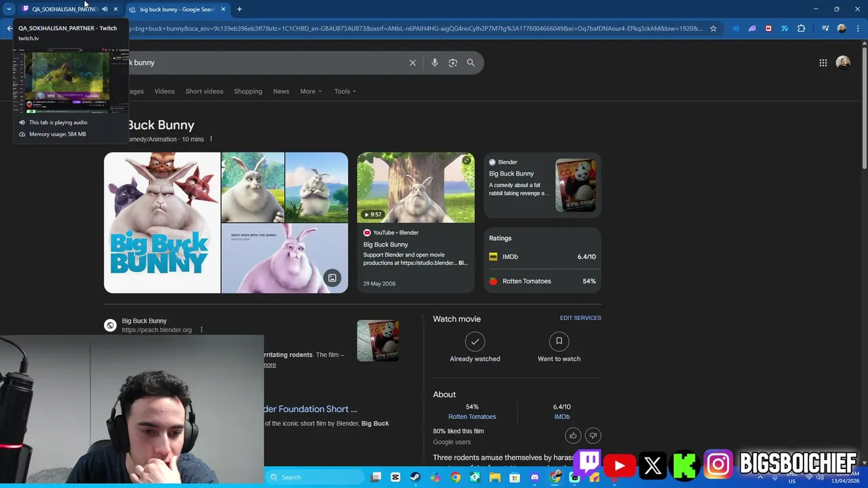This screenshot has height=488, width=868.
Task: Open Google Lens image search icon
Action: [453, 62]
